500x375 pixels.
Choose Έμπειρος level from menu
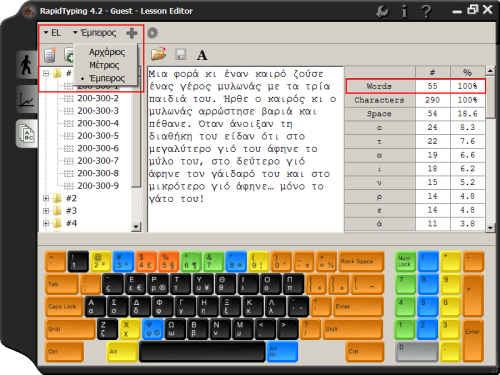click(x=107, y=78)
